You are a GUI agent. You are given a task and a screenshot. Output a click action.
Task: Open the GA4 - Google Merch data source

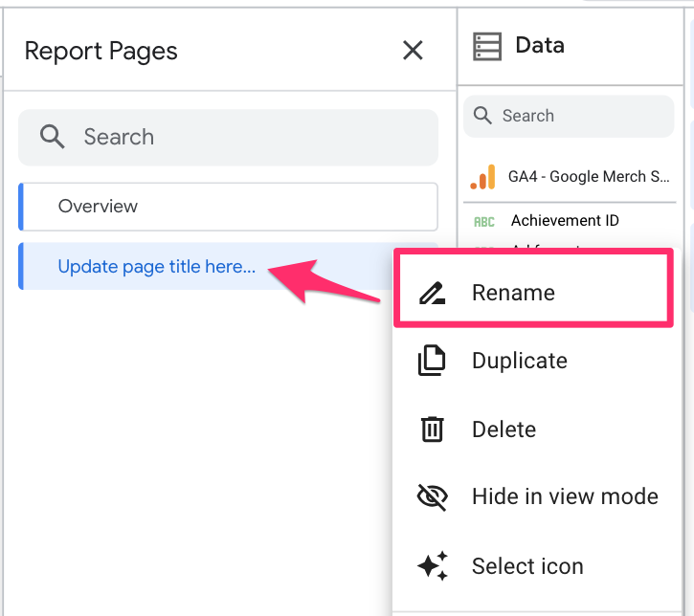[x=588, y=177]
